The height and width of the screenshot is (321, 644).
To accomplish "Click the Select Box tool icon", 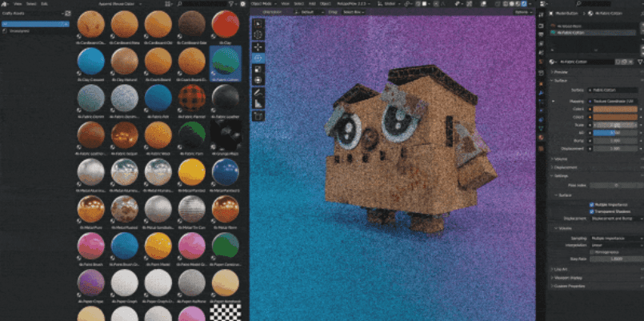I will point(259,23).
